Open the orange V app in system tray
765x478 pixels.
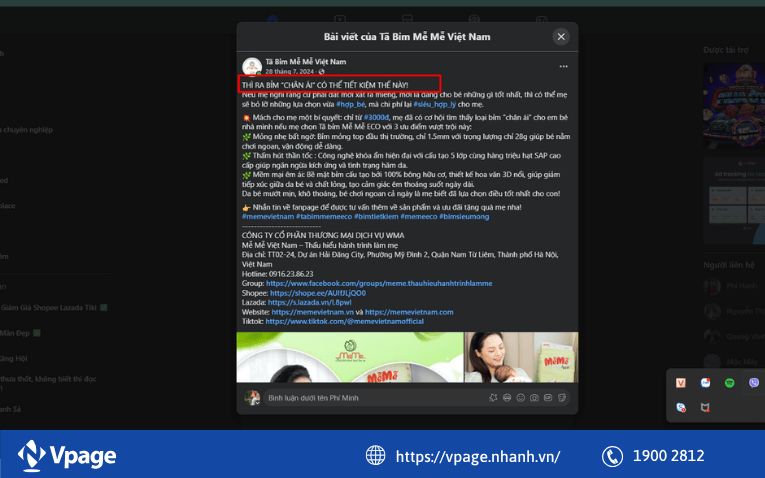click(x=681, y=383)
